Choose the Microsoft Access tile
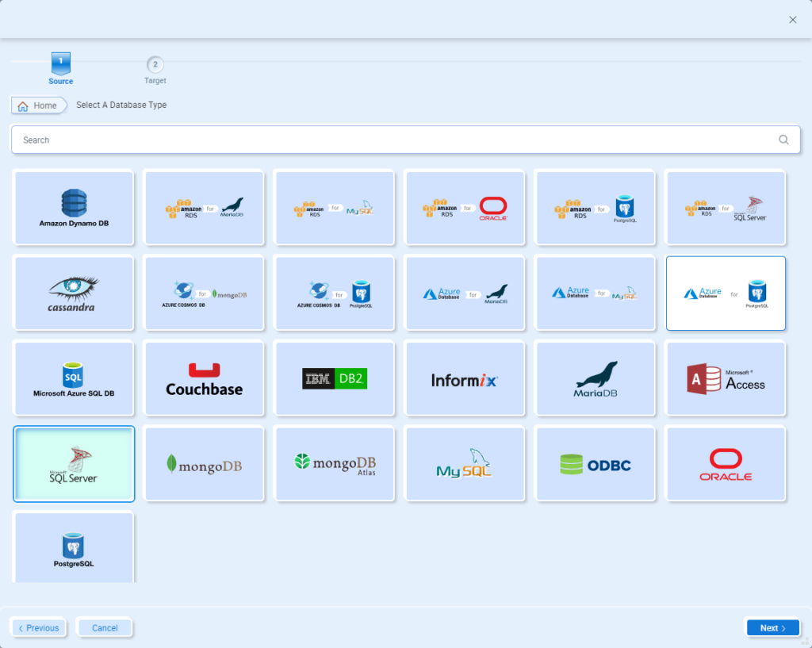This screenshot has height=648, width=812. pos(726,379)
